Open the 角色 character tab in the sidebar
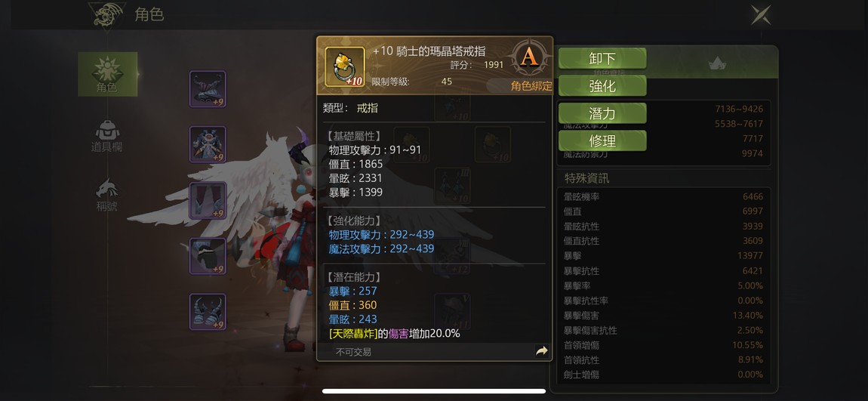This screenshot has height=401, width=868. pyautogui.click(x=107, y=74)
